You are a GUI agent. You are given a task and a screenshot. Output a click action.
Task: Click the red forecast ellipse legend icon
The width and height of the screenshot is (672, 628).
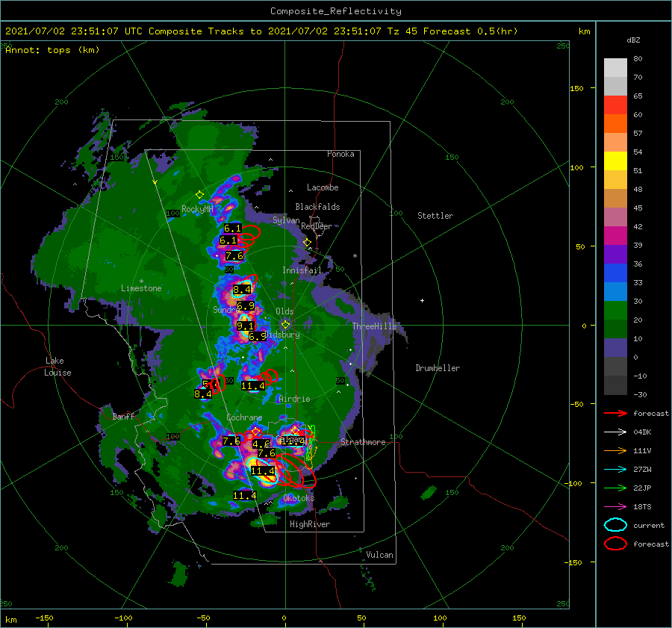(615, 544)
